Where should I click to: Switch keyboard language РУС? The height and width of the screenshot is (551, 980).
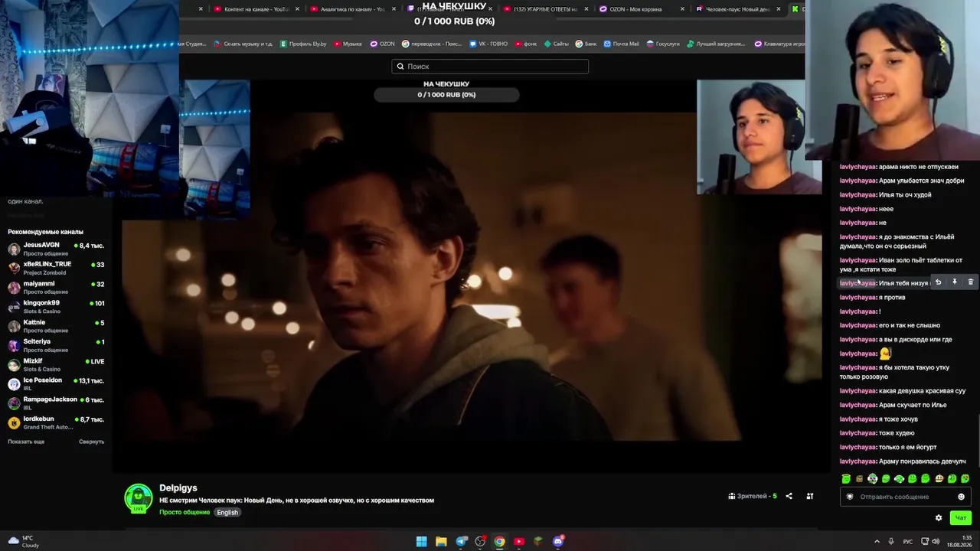tap(908, 542)
